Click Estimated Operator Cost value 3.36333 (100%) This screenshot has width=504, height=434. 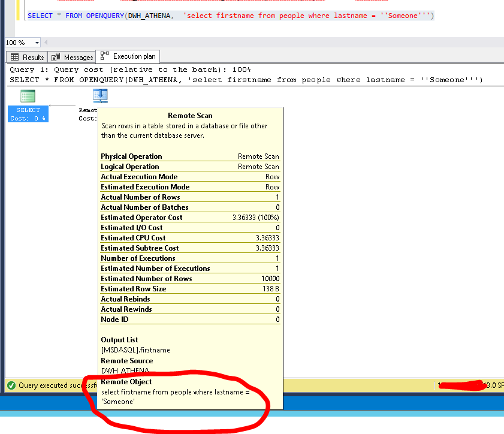coord(255,218)
